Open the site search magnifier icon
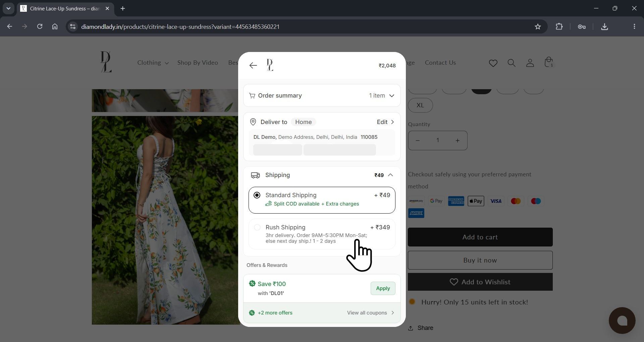644x342 pixels. tap(512, 63)
